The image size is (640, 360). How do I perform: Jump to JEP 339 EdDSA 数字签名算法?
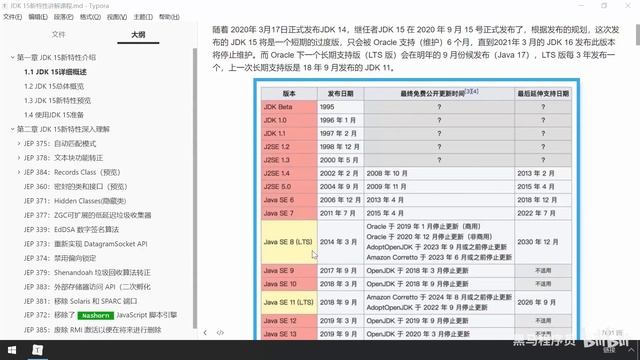coord(71,229)
